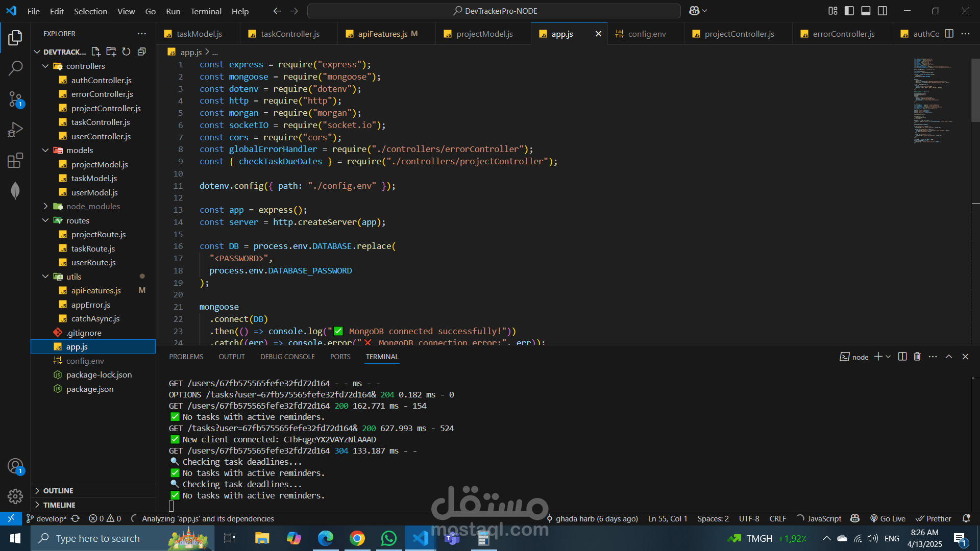Viewport: 980px width, 551px height.
Task: Click Go Live in status bar
Action: [888, 518]
